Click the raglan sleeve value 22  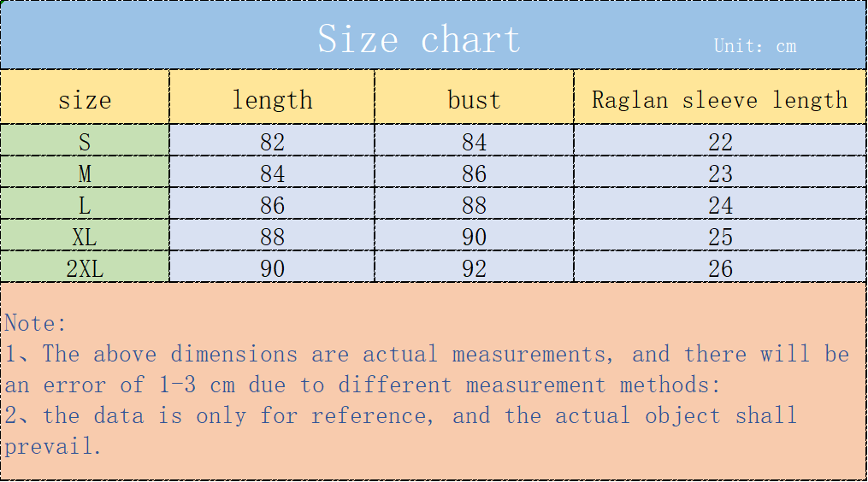pos(720,142)
